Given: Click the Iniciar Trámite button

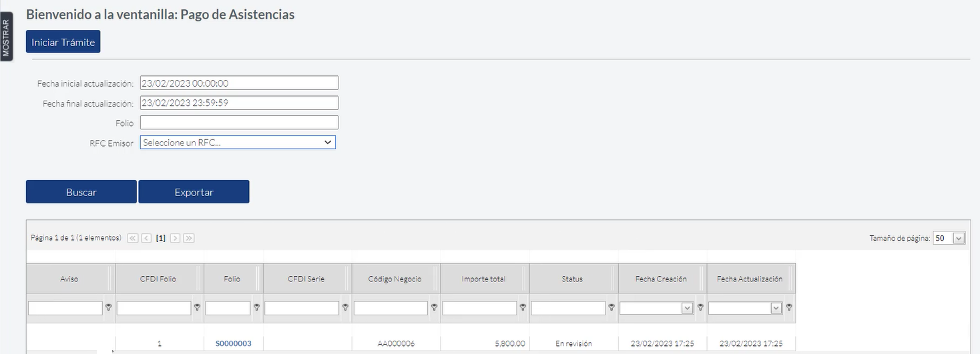Looking at the screenshot, I should (x=63, y=42).
